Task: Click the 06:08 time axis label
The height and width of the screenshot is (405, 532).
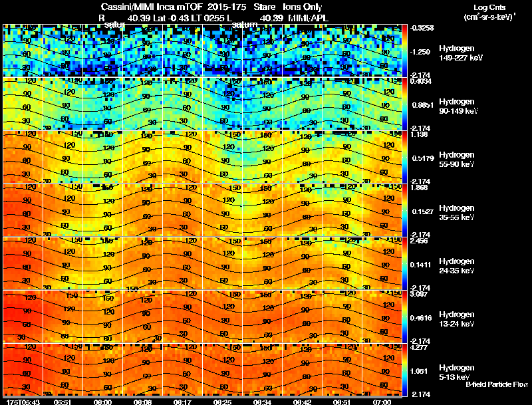Action: pyautogui.click(x=142, y=402)
